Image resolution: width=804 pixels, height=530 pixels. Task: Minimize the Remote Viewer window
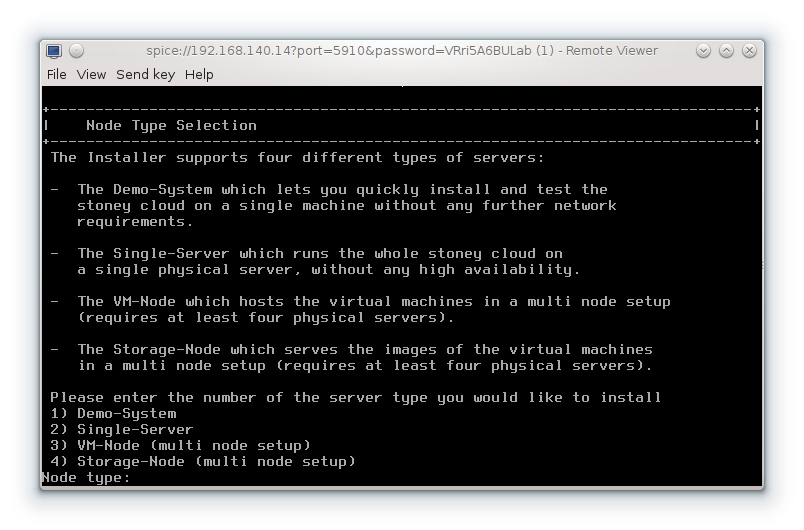coord(703,51)
